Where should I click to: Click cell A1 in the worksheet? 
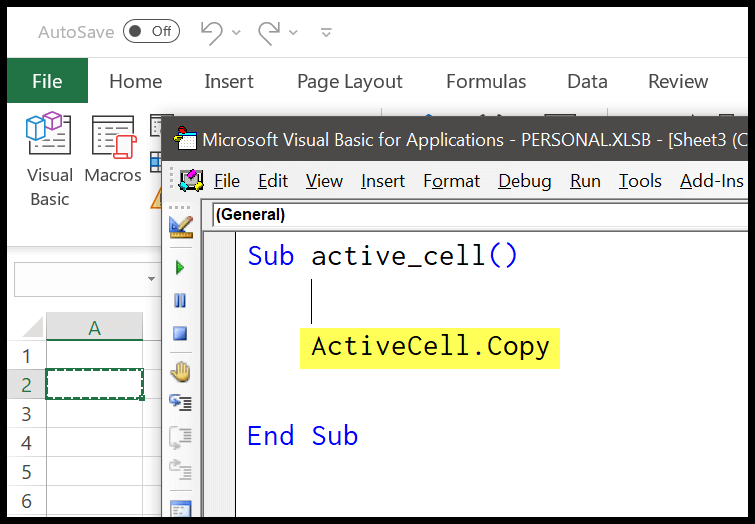click(94, 355)
